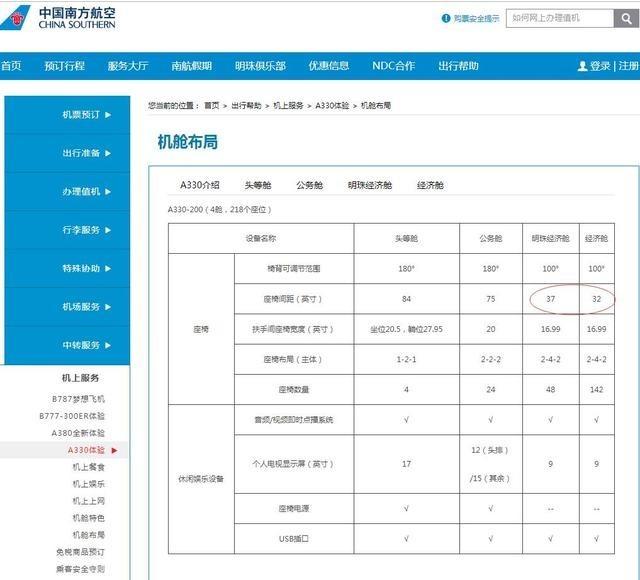Switch to the 明珠经济舱 tab
The height and width of the screenshot is (580, 640).
[x=370, y=185]
